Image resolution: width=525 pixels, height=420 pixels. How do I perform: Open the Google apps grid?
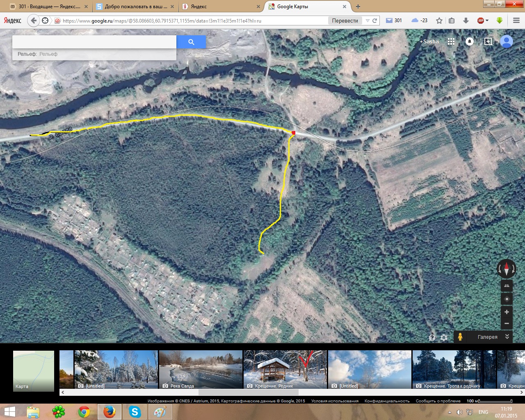(x=451, y=41)
